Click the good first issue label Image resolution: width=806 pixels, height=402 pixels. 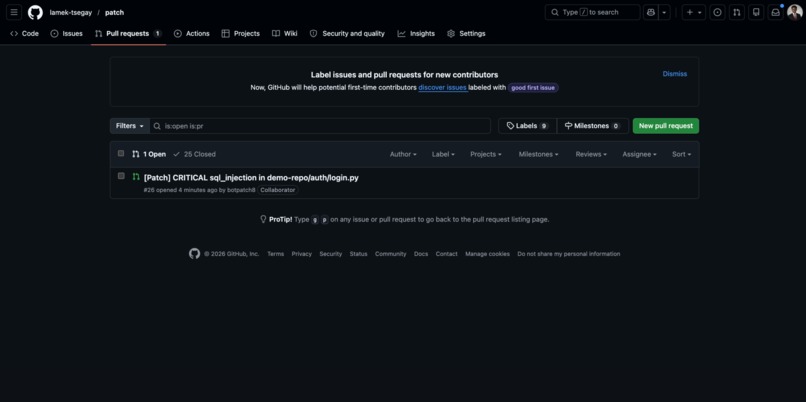533,88
